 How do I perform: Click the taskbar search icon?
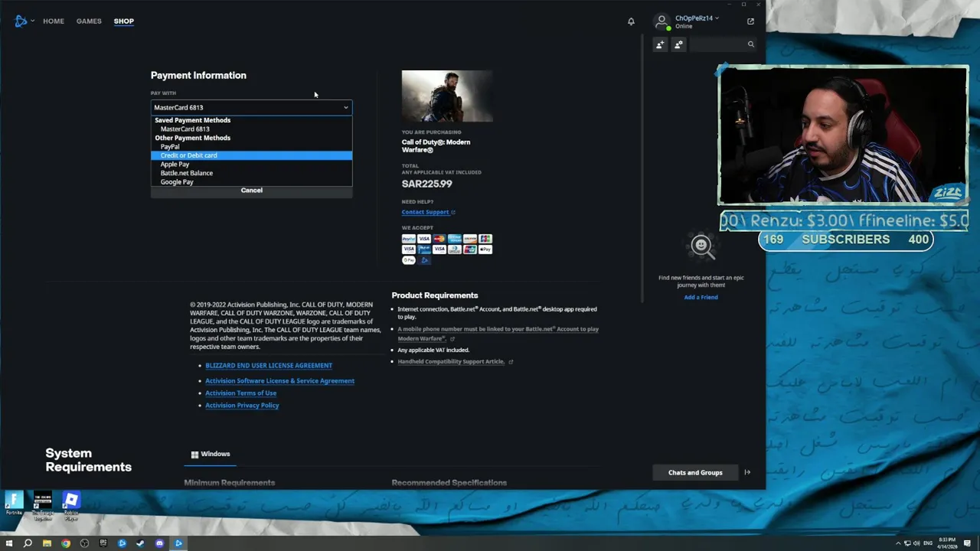(28, 543)
